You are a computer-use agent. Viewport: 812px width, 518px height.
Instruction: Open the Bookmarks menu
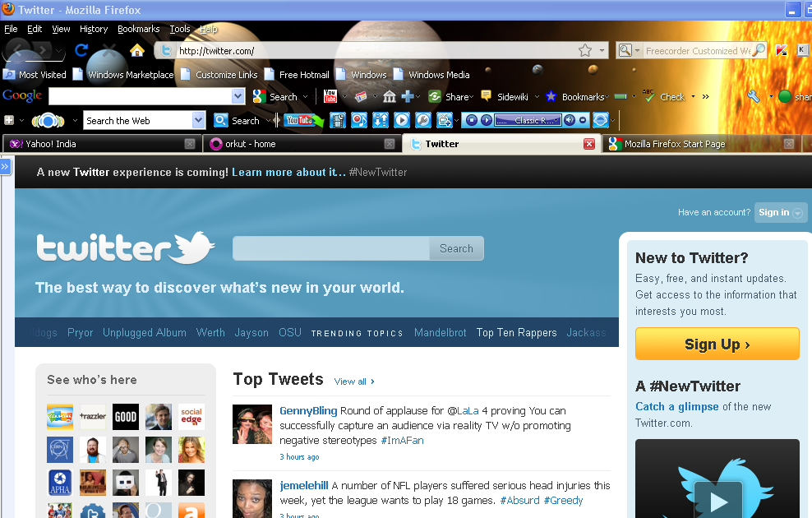(x=139, y=29)
